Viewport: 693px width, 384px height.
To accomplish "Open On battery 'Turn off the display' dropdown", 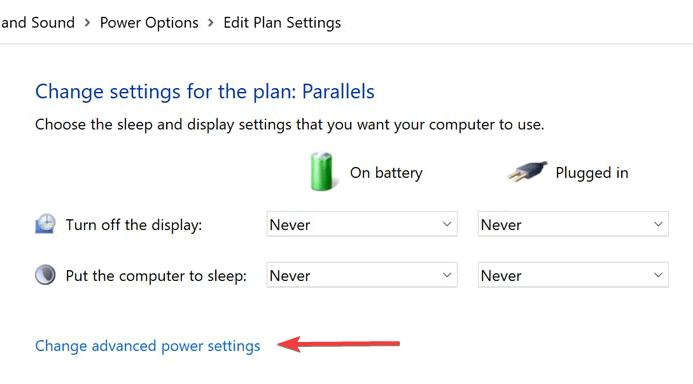I will 362,224.
